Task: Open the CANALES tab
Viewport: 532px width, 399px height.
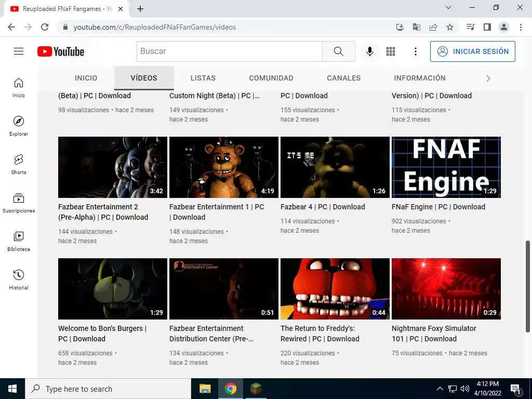Action: coord(344,78)
